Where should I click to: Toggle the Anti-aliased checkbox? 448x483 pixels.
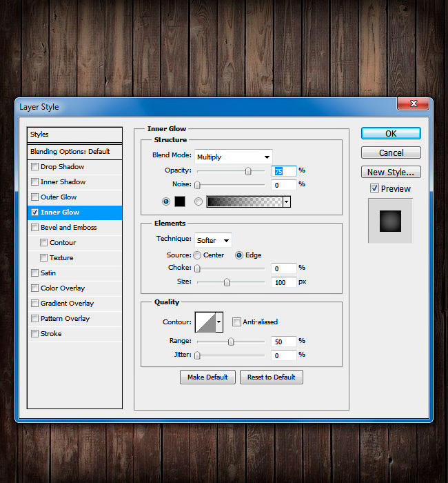(236, 322)
